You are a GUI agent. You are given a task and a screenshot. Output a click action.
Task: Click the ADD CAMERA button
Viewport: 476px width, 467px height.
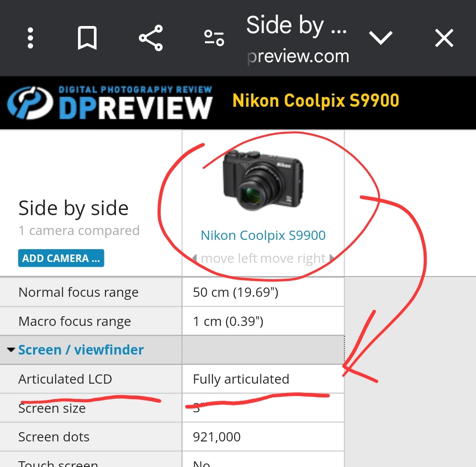61,258
